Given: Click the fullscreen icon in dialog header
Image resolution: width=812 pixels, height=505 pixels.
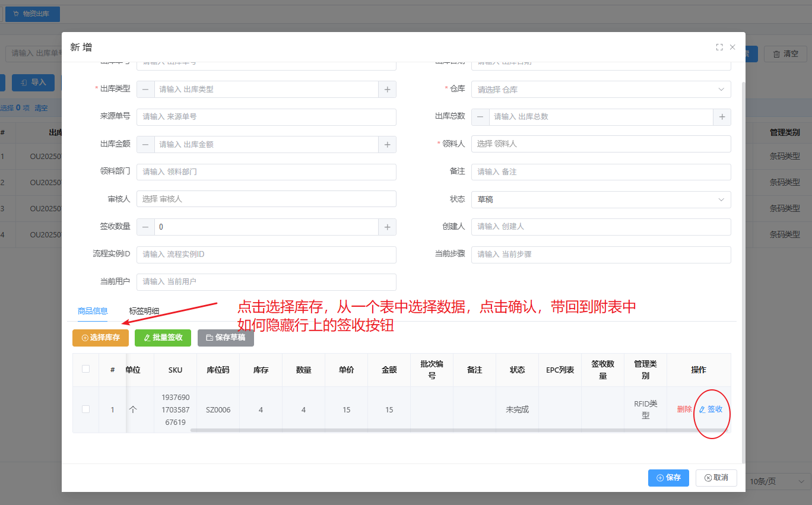Looking at the screenshot, I should coord(719,47).
